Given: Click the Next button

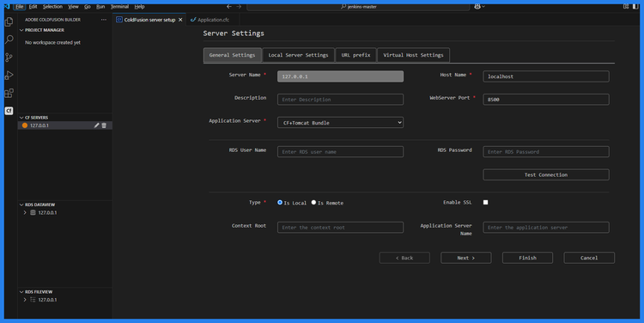Looking at the screenshot, I should pyautogui.click(x=465, y=258).
